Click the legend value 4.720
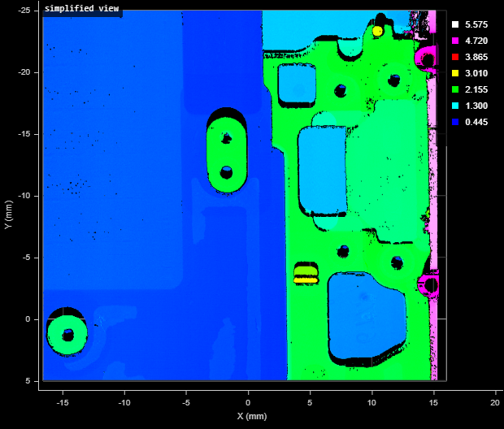 pyautogui.click(x=476, y=41)
